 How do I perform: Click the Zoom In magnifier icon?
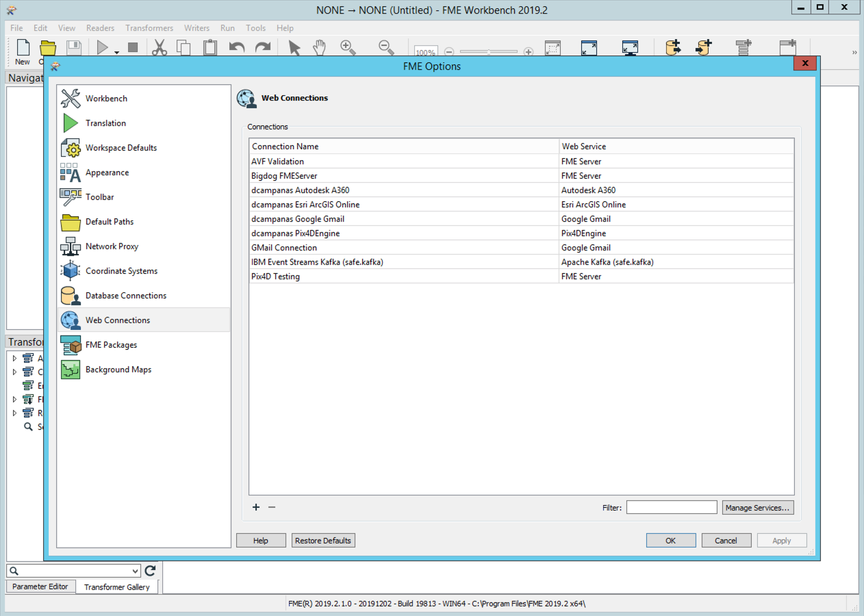[348, 48]
